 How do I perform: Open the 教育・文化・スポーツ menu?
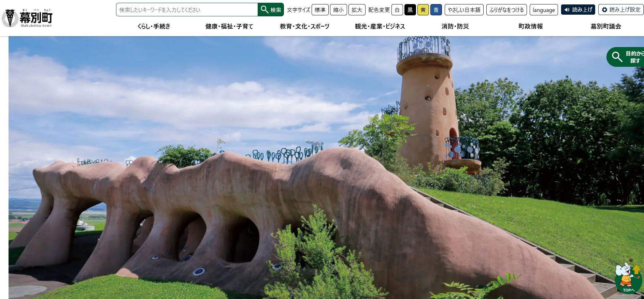[305, 26]
